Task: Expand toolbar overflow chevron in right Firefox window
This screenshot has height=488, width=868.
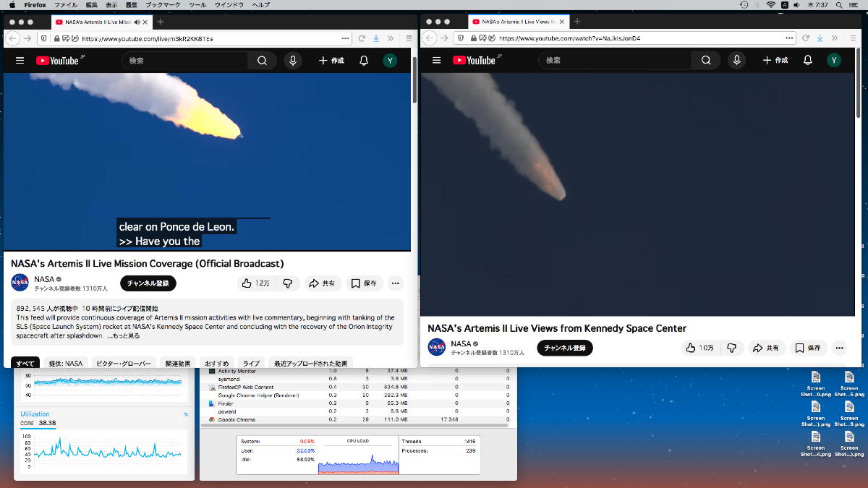Action: click(x=835, y=38)
